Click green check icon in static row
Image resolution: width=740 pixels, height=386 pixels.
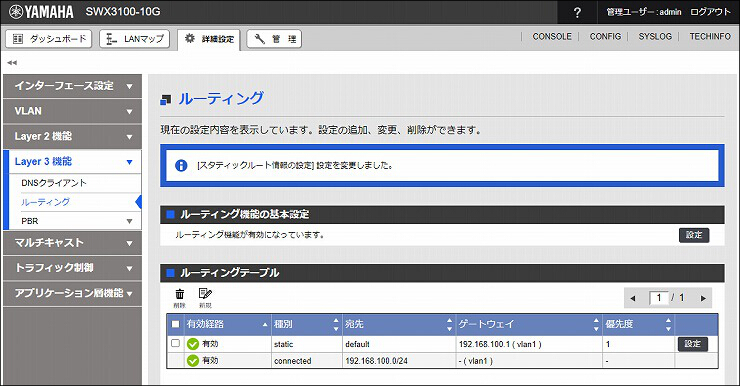click(193, 344)
